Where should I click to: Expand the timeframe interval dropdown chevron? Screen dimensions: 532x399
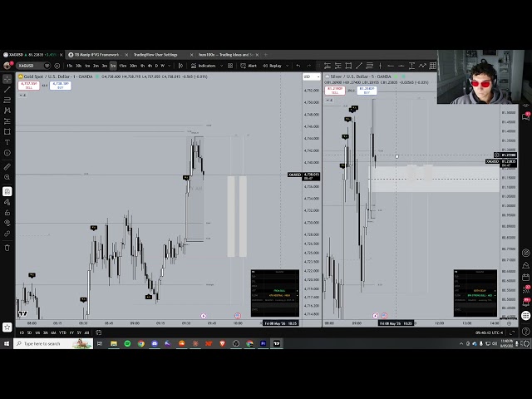point(169,66)
